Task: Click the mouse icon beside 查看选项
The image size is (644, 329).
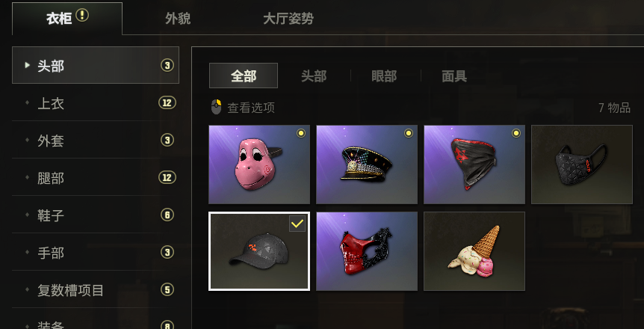Action: [216, 108]
